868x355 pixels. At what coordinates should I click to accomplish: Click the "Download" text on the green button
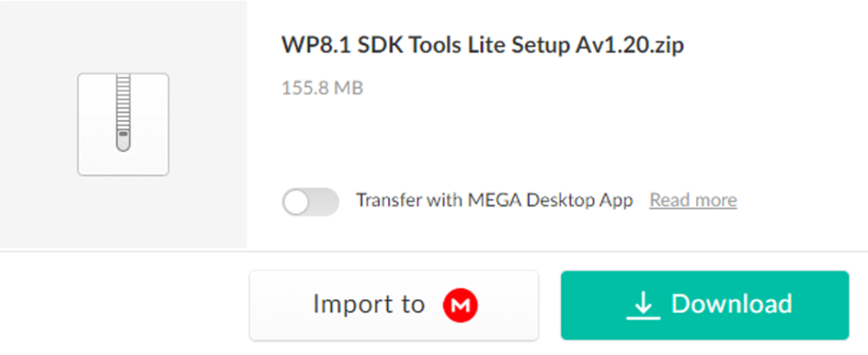click(x=731, y=305)
